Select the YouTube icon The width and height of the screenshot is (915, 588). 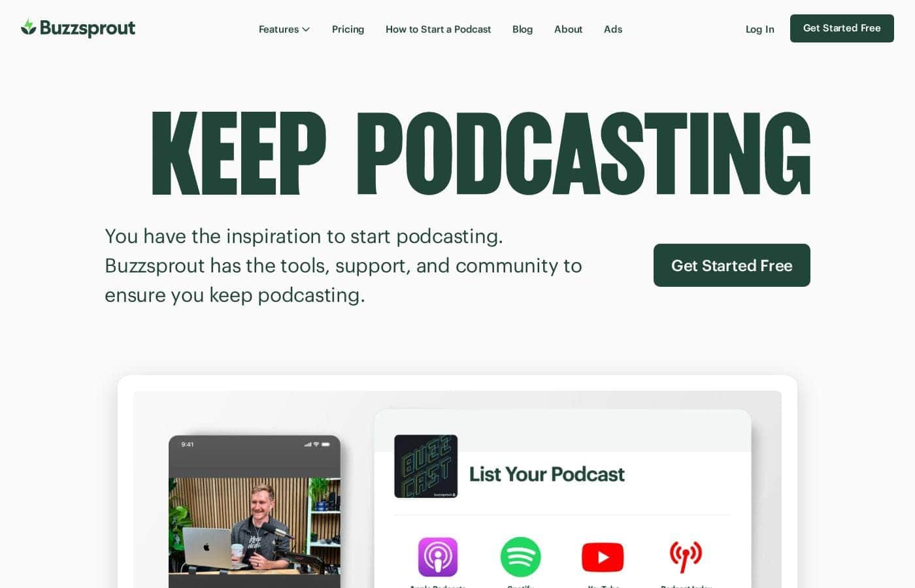(603, 557)
